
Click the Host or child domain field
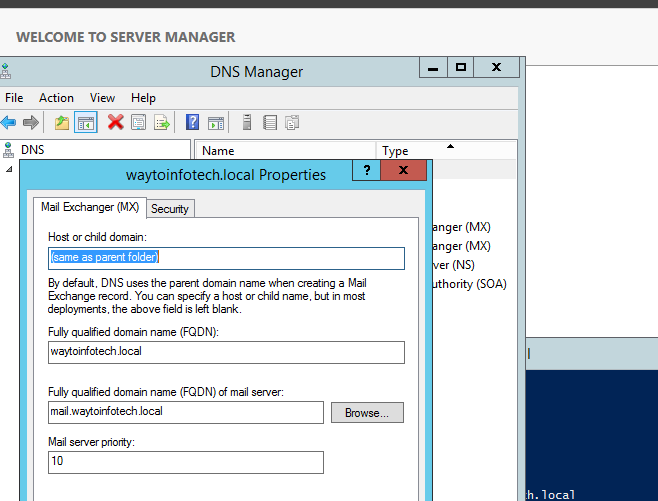226,258
